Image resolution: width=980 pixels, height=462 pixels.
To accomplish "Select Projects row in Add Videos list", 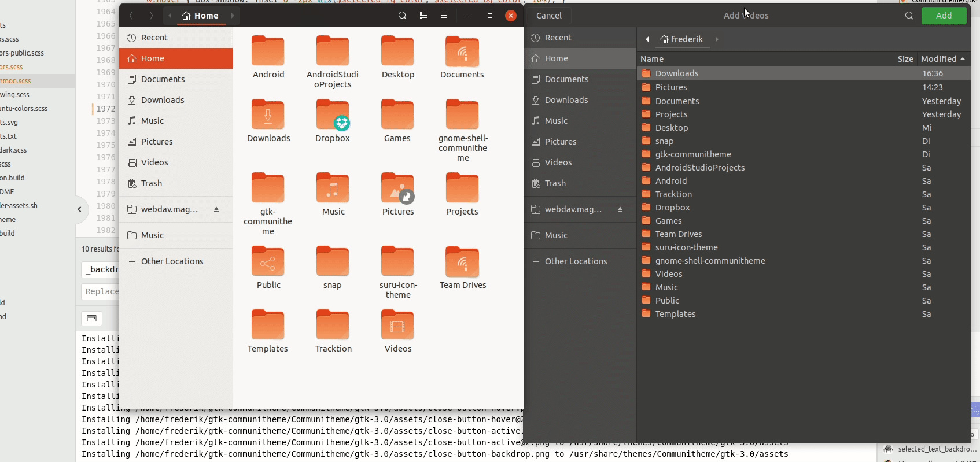I will (x=804, y=114).
